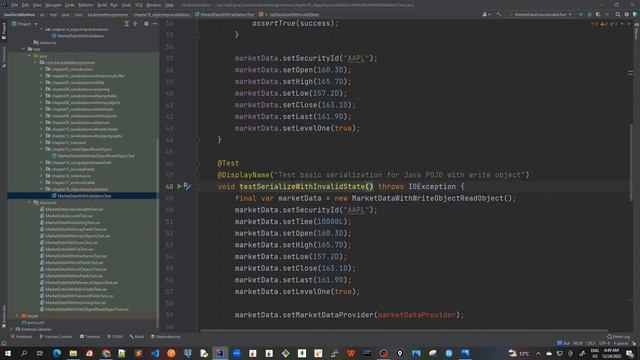Open the Navigate menu

coord(53,5)
